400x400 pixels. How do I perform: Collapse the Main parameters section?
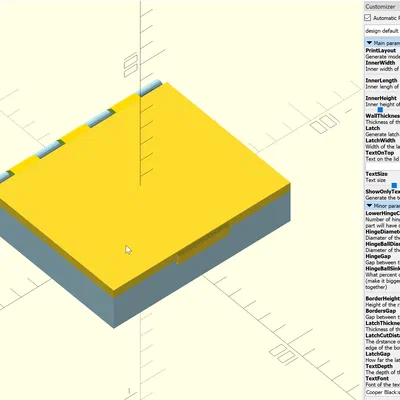[369, 43]
